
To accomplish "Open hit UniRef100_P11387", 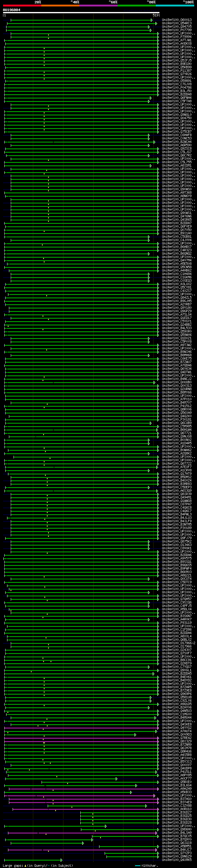I will (177, 71).
